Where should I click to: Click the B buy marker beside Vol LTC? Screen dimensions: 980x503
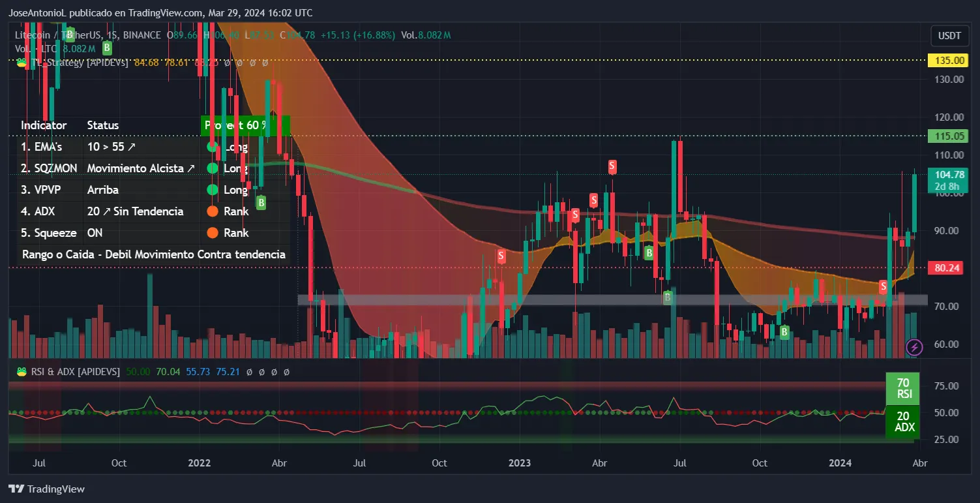(x=106, y=48)
